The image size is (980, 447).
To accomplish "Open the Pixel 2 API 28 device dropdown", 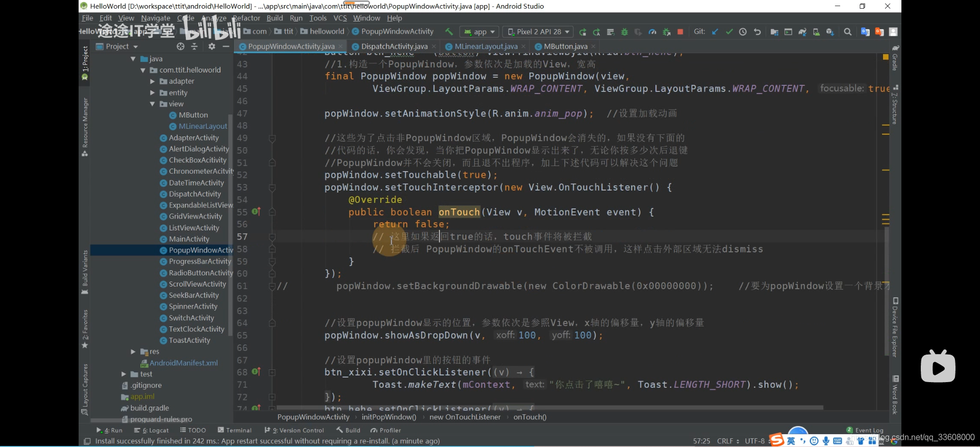I will click(538, 32).
